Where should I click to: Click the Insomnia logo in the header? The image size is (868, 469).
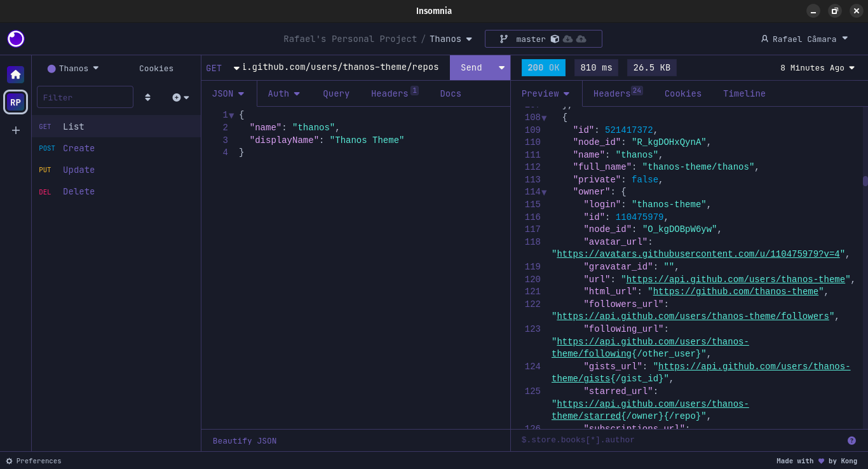coord(16,39)
